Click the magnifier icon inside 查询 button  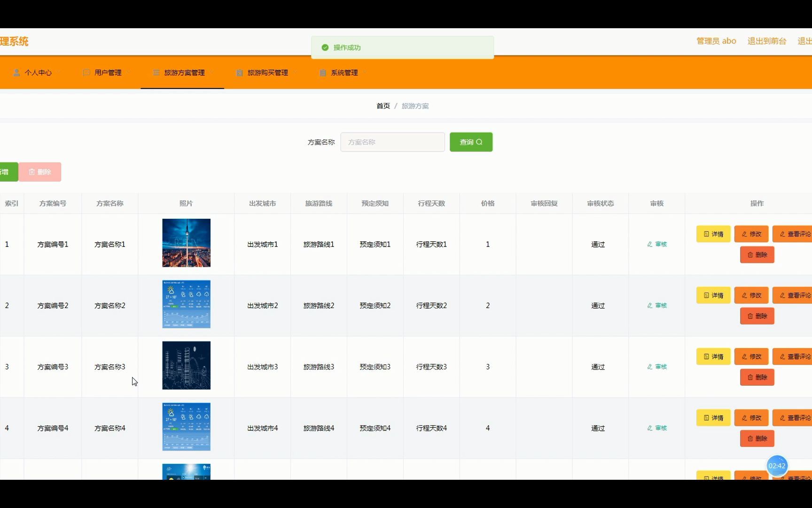coord(479,142)
